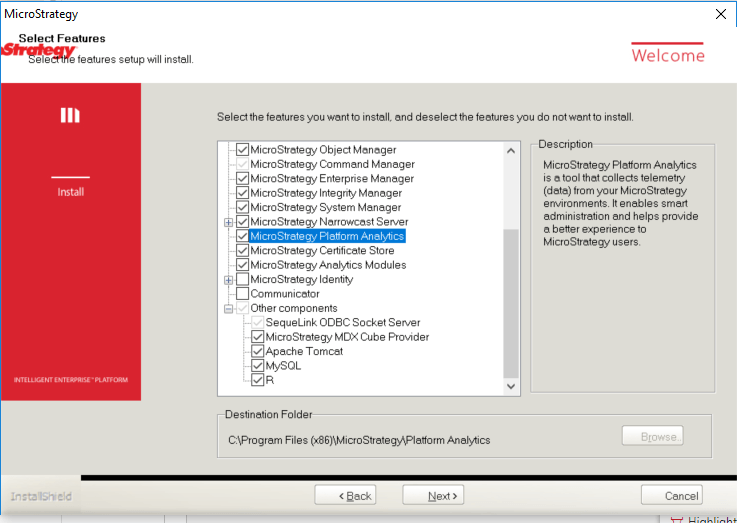Click the feature list scroll-down arrow
This screenshot has height=523, width=737.
pos(511,386)
